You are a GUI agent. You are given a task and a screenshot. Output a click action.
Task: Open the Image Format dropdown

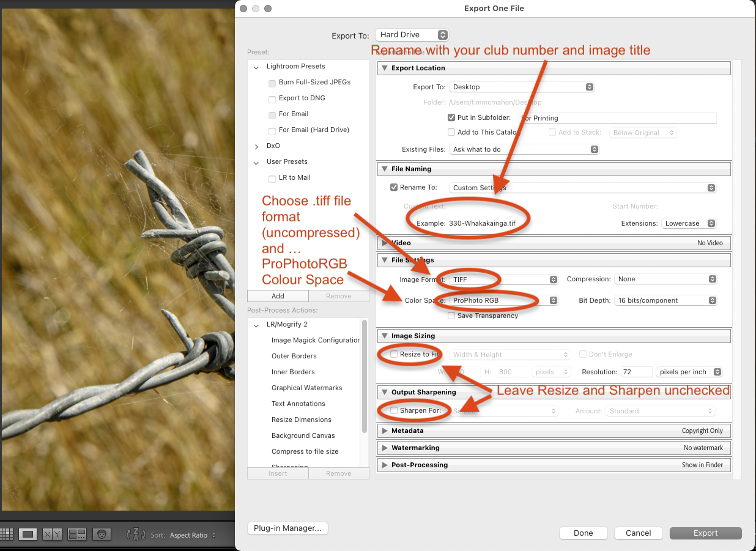coord(503,279)
